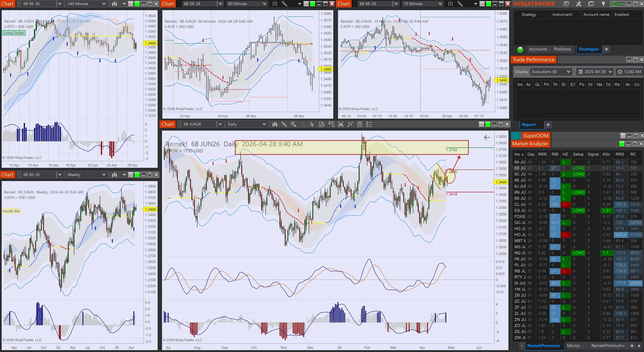Toggle the Live mode indicator

click(618, 4)
